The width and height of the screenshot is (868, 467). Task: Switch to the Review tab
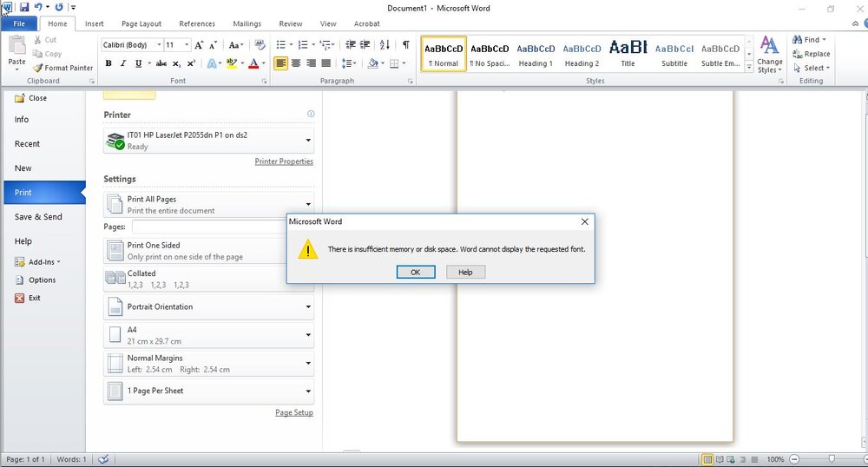291,23
